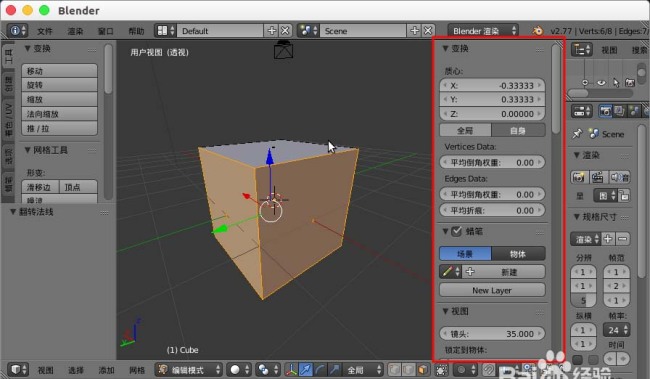
Task: Open the Info editor type selector
Action: pyautogui.click(x=18, y=31)
